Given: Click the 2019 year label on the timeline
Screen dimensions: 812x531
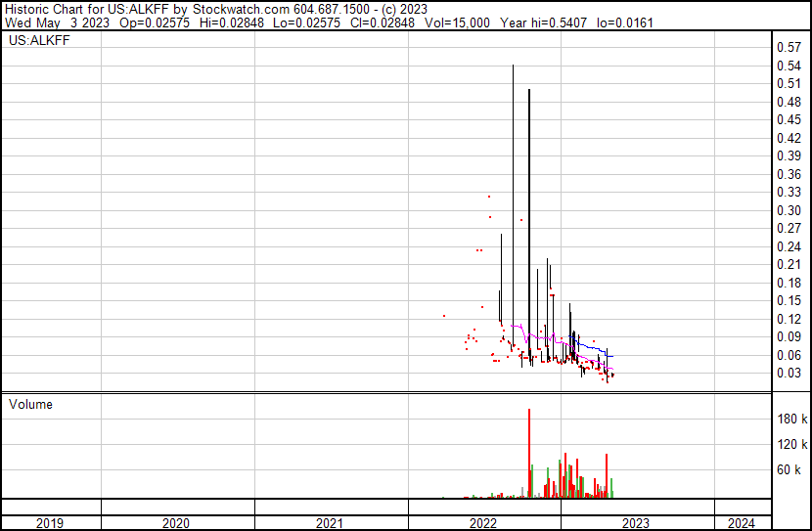Looking at the screenshot, I should point(50,523).
